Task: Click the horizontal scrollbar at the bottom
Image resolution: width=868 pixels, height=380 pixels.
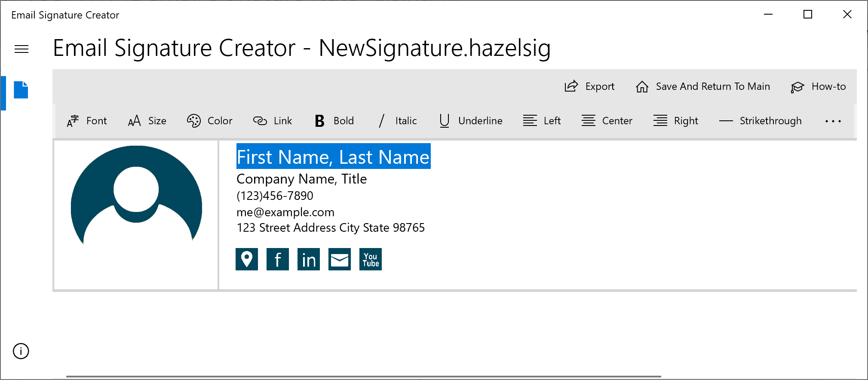Action: tap(363, 377)
